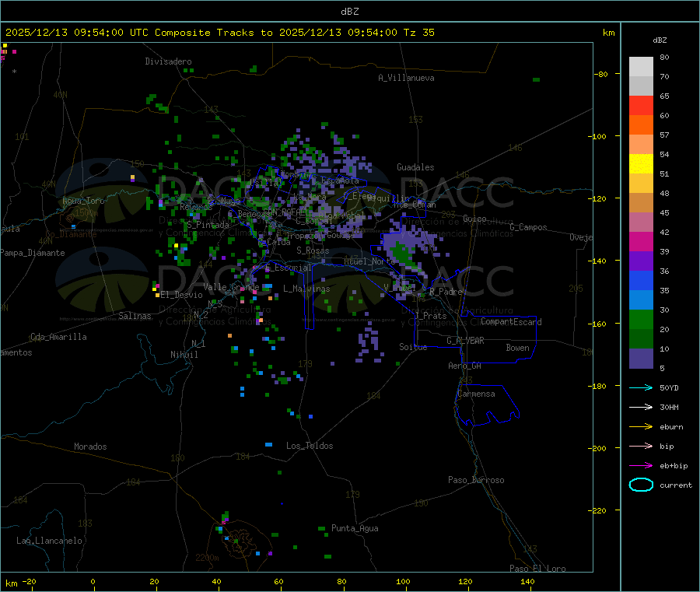The width and height of the screenshot is (700, 592).
Task: Click the CompantEscard label
Action: tap(511, 322)
